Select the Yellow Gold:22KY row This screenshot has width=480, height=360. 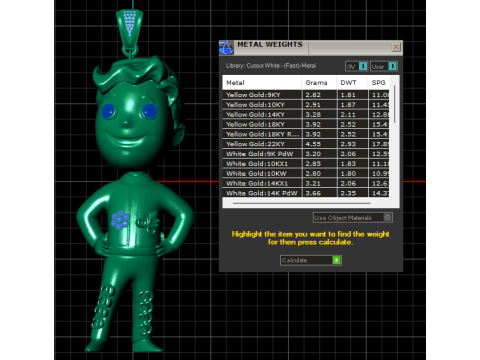coord(306,144)
